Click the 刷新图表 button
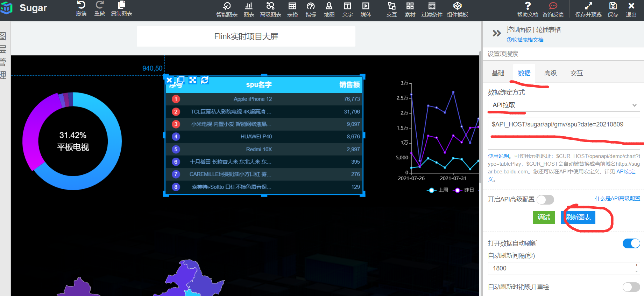This screenshot has width=644, height=296. [x=578, y=217]
